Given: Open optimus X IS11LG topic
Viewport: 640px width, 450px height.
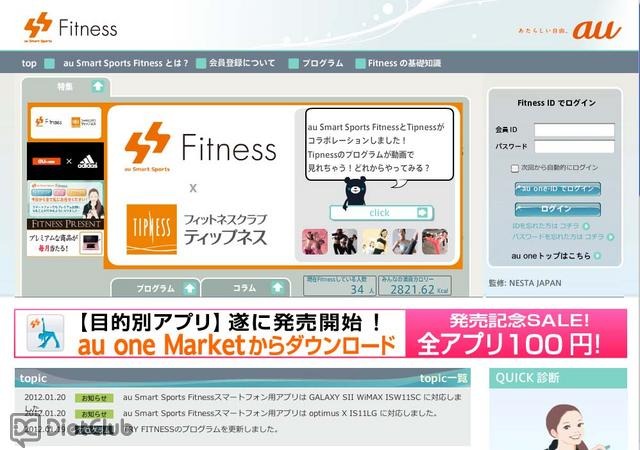Looking at the screenshot, I should [280, 413].
